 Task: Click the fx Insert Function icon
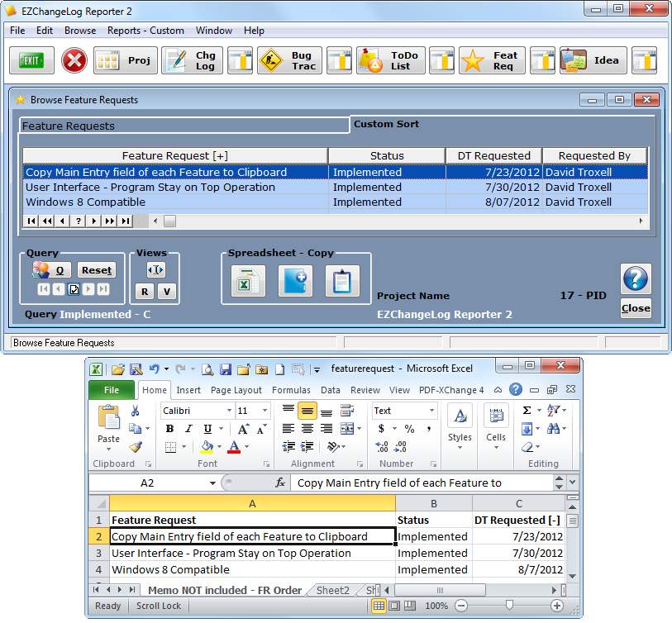280,483
